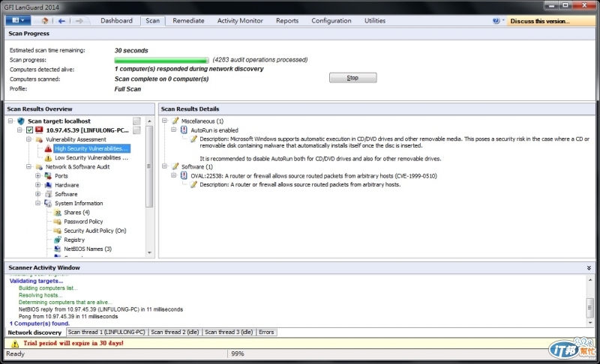Click the trial period warning icon
Viewport: 600px width, 364px height.
tap(14, 343)
